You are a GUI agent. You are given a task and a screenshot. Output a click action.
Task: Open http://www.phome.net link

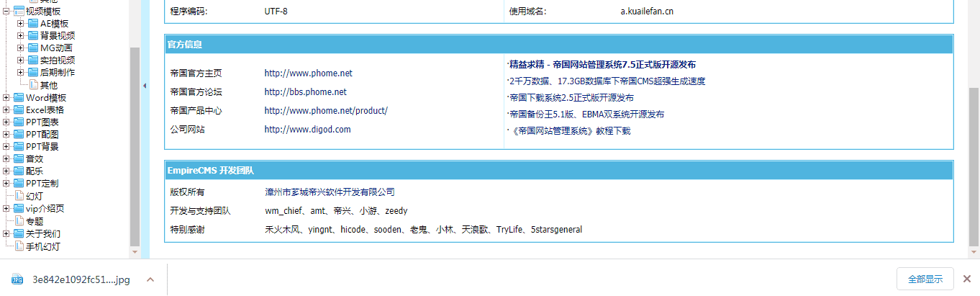tap(308, 73)
